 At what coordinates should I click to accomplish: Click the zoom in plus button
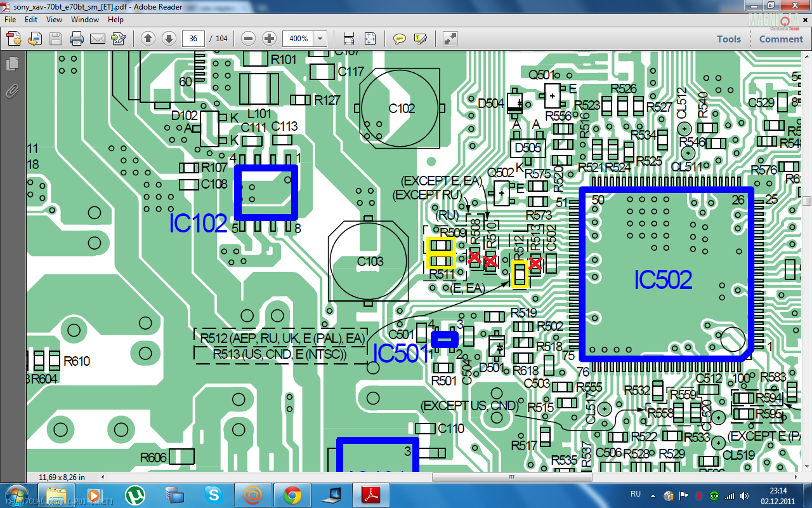click(x=269, y=39)
